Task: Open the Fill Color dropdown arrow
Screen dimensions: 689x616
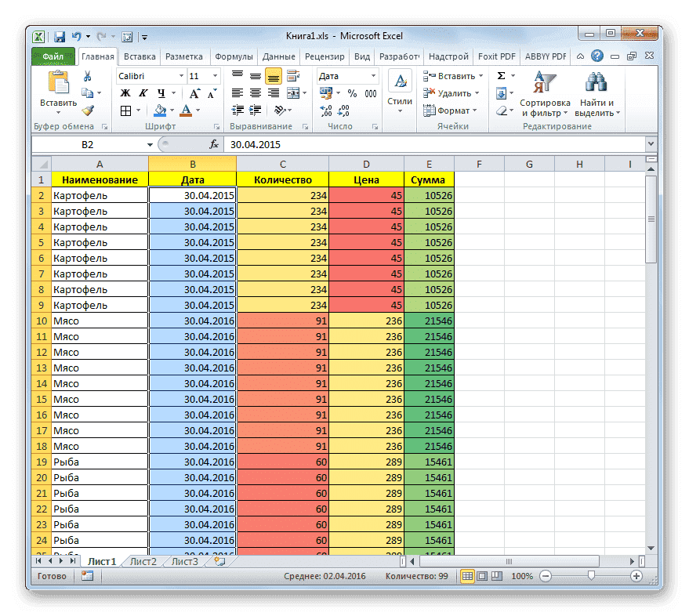Action: [172, 111]
